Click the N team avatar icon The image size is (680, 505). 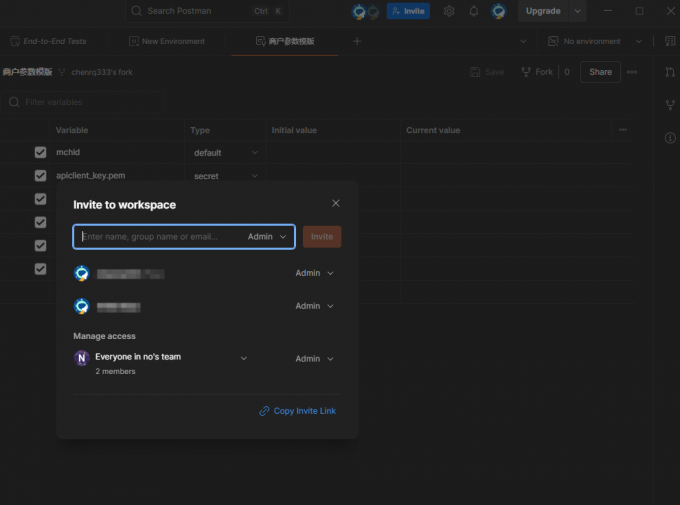(x=82, y=358)
